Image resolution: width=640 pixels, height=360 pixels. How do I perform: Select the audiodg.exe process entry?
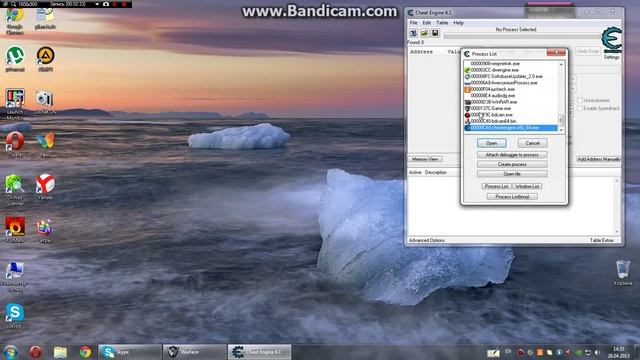pyautogui.click(x=512, y=96)
